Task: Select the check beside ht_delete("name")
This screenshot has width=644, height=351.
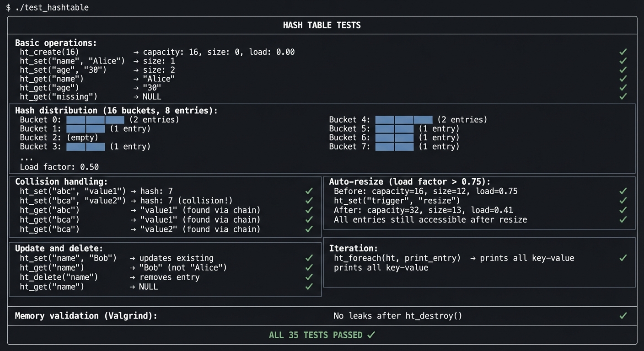Action: point(309,277)
